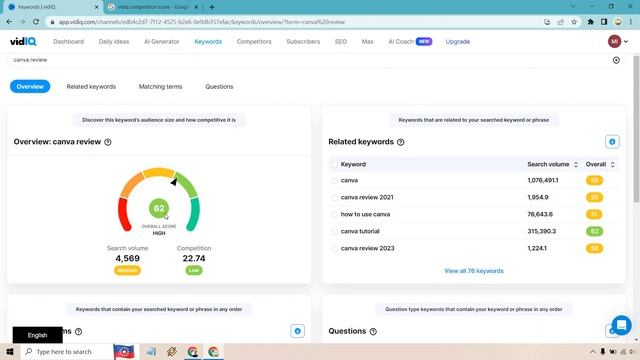Open browser extensions puzzle icon

coord(591,22)
